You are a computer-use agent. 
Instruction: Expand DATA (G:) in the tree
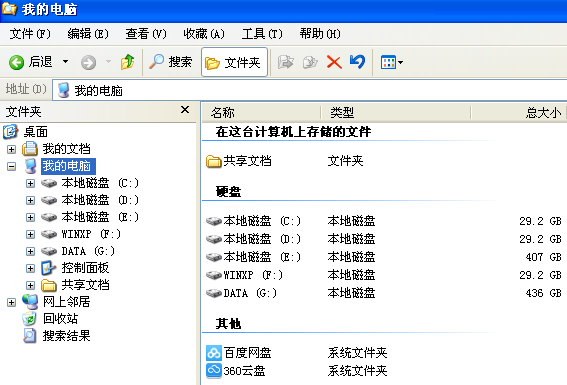30,252
